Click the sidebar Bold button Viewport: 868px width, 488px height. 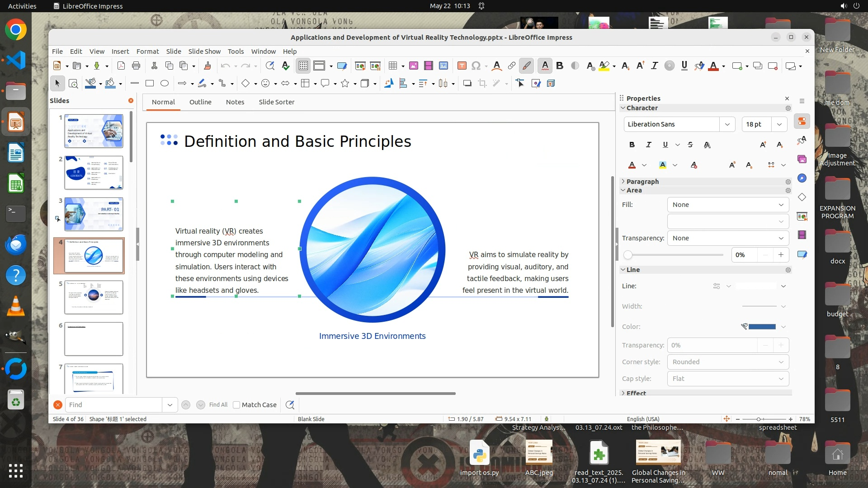point(632,145)
